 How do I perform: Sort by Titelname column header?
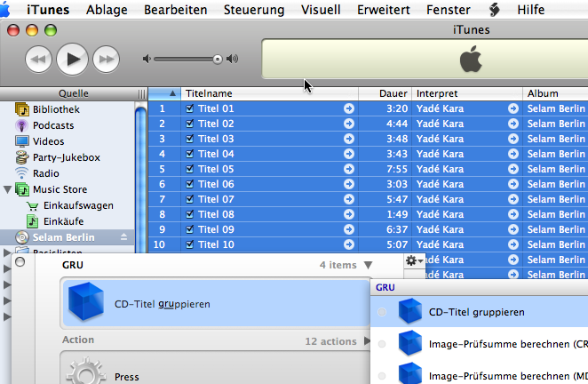click(x=270, y=93)
